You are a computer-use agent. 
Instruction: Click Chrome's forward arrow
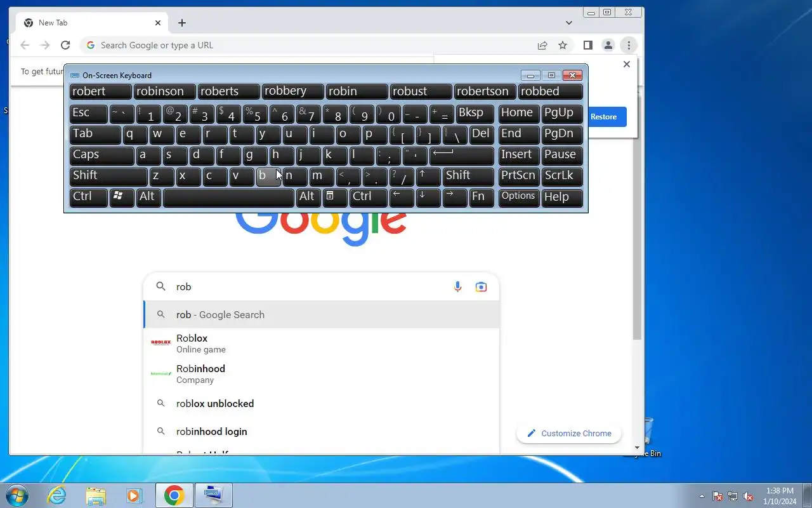[44, 45]
